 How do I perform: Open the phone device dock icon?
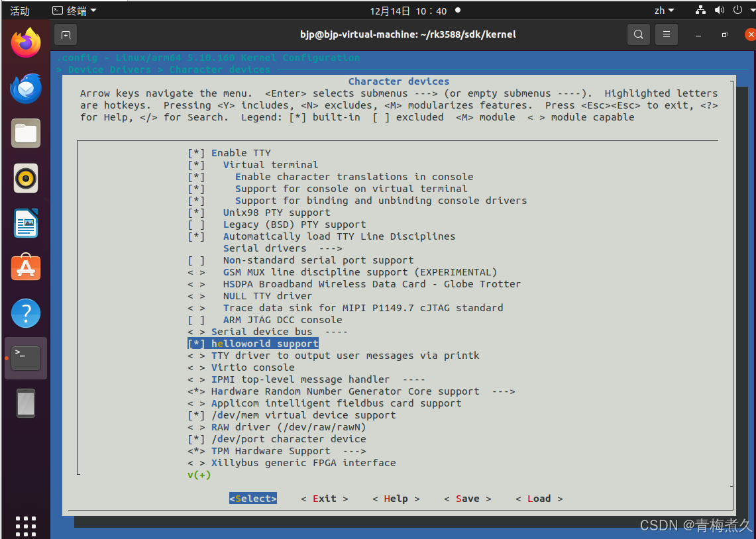(x=26, y=403)
